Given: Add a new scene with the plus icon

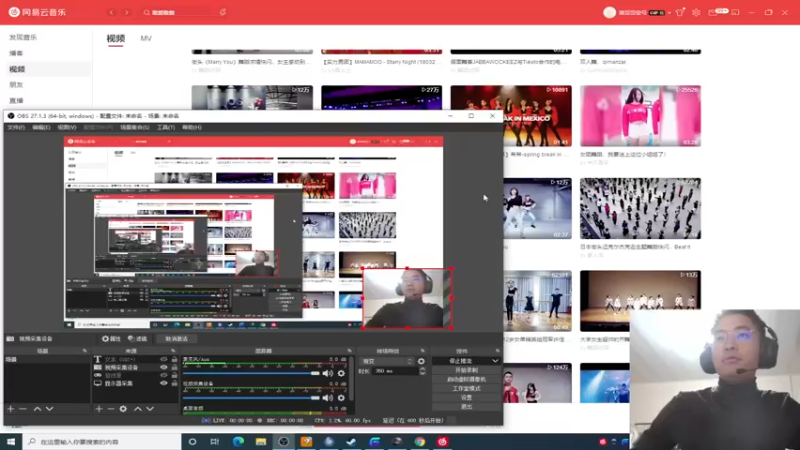Looking at the screenshot, I should (x=11, y=409).
